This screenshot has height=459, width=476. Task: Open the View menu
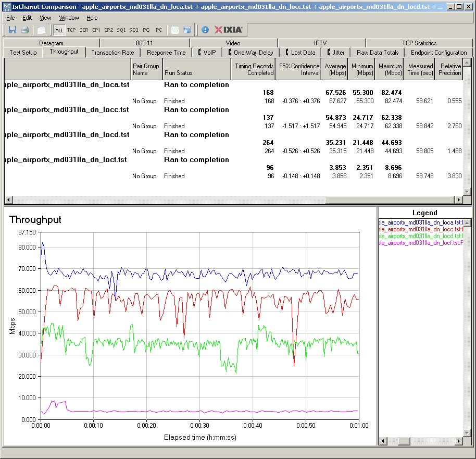[x=45, y=18]
